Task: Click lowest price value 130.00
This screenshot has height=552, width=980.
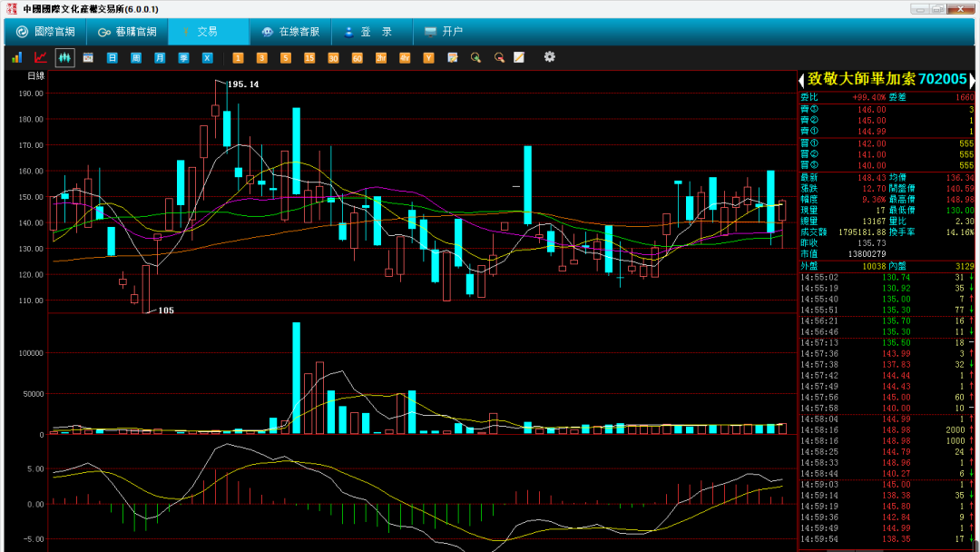Action: point(959,211)
